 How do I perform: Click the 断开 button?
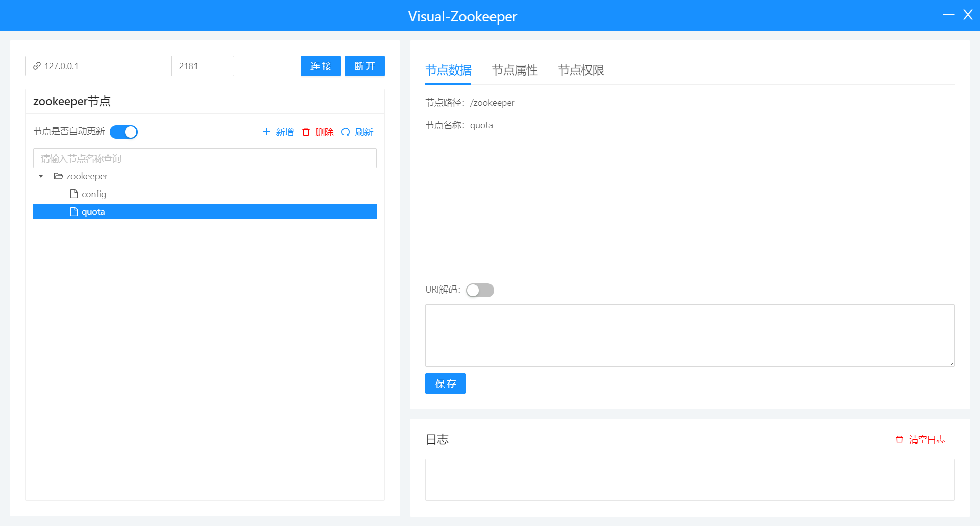point(364,66)
